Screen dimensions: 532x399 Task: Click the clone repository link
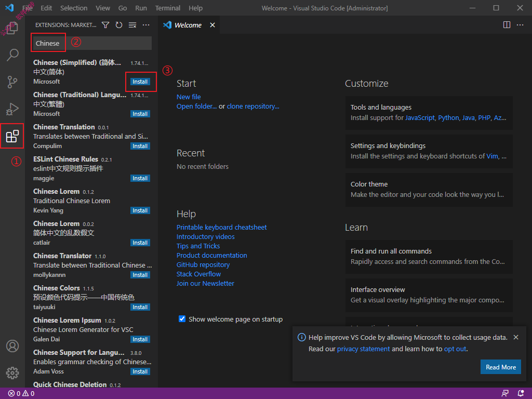(253, 107)
